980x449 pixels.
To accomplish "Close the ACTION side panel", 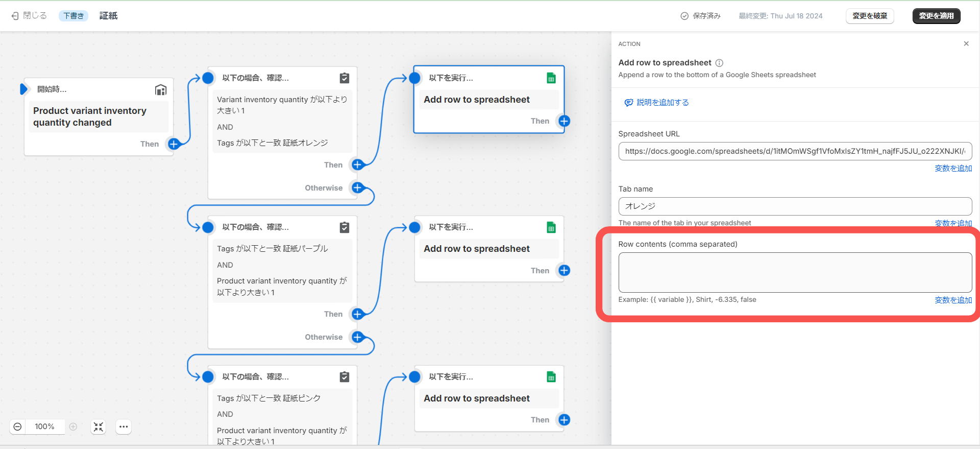I will click(x=966, y=44).
